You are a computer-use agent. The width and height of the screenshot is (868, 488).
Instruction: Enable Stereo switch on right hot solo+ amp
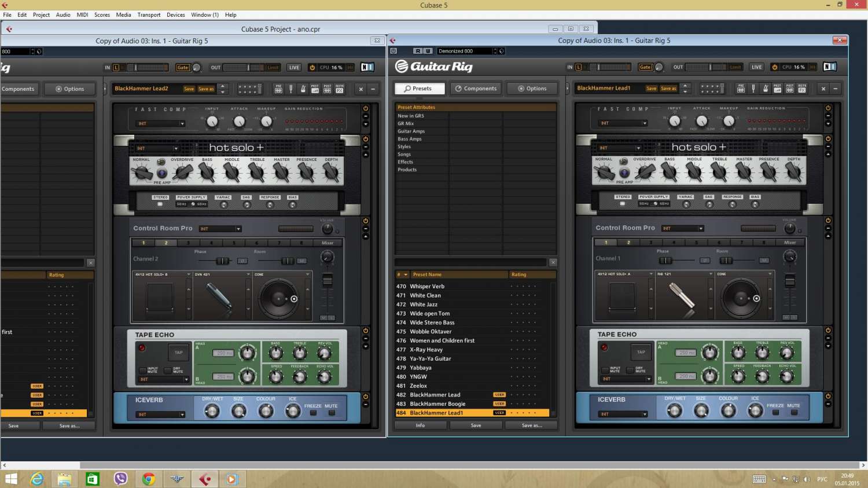(623, 204)
